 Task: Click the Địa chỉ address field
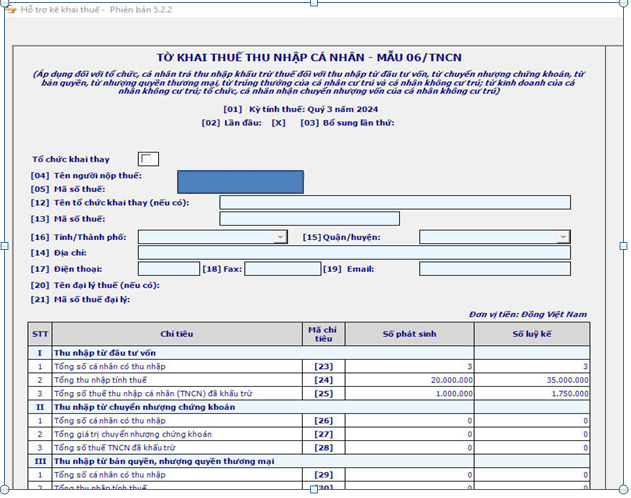[x=354, y=253]
